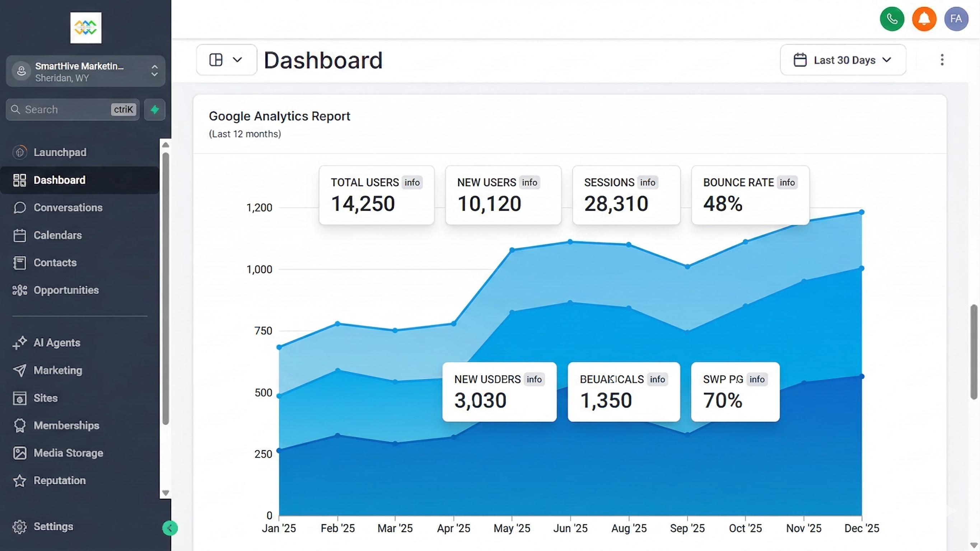Click info badge on SESSIONS card

tap(647, 183)
